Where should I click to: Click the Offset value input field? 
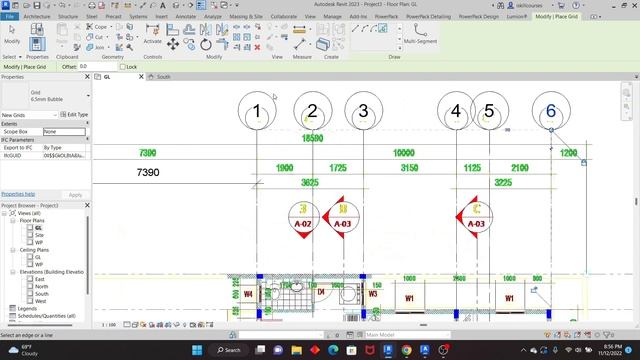pos(97,66)
